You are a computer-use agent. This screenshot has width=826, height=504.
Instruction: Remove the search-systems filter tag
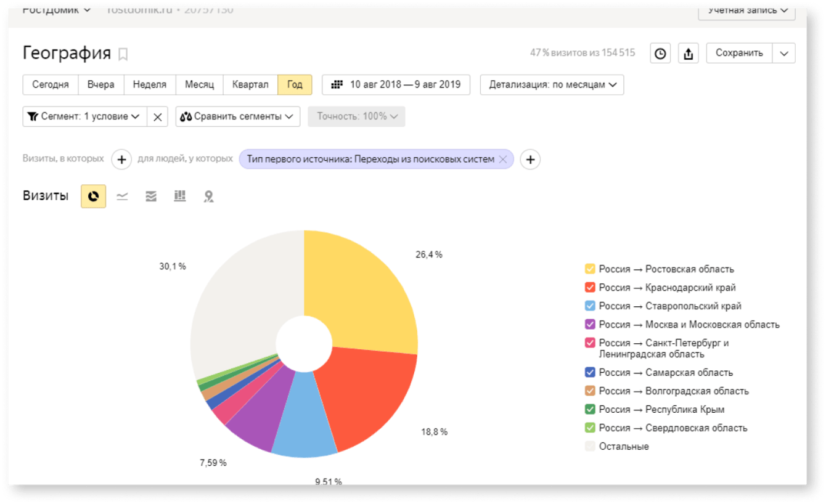pyautogui.click(x=503, y=159)
